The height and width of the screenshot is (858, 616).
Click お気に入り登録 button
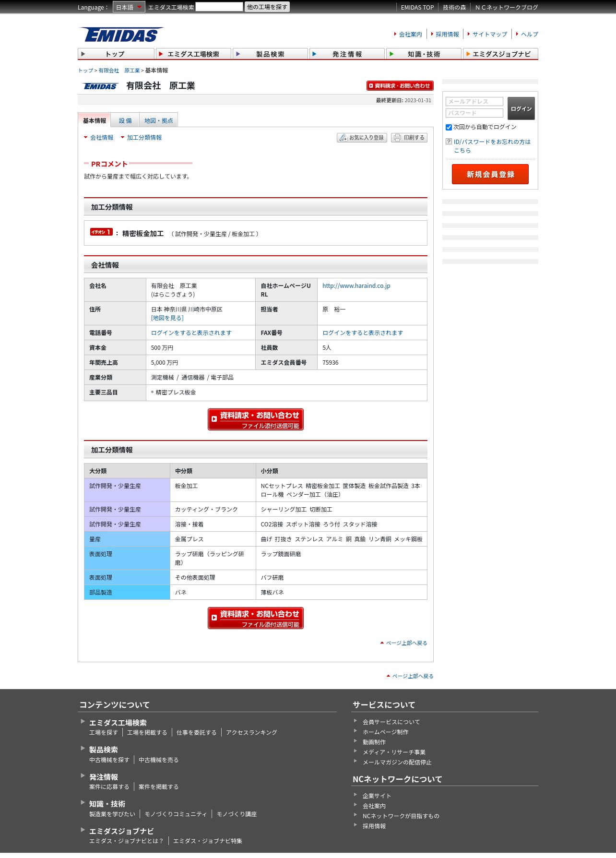(x=362, y=138)
